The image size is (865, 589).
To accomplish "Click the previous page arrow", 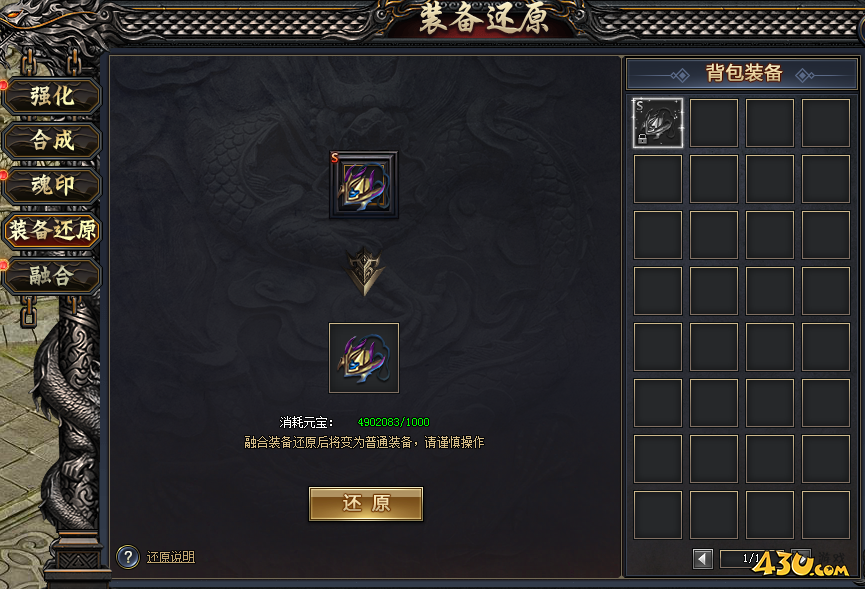I will (702, 559).
